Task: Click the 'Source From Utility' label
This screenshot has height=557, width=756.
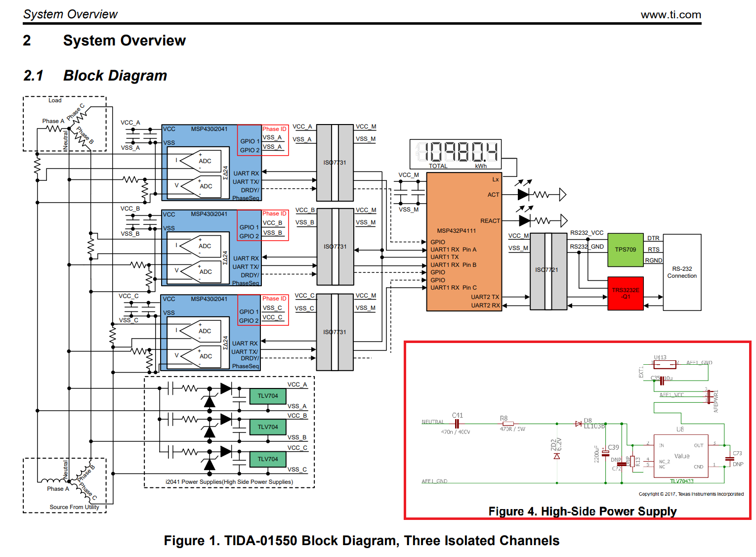Action: 74,507
